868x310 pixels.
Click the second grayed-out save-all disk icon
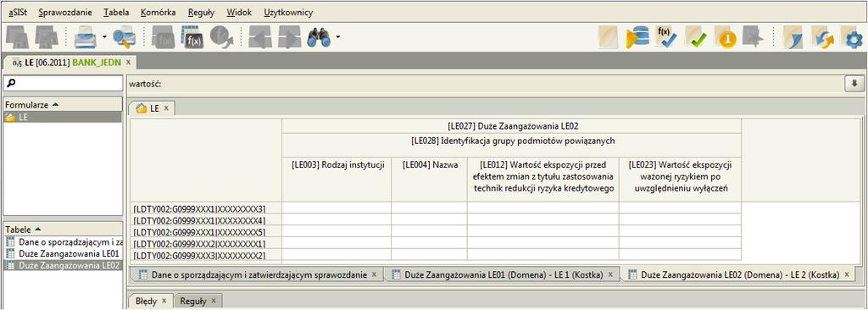coord(47,37)
